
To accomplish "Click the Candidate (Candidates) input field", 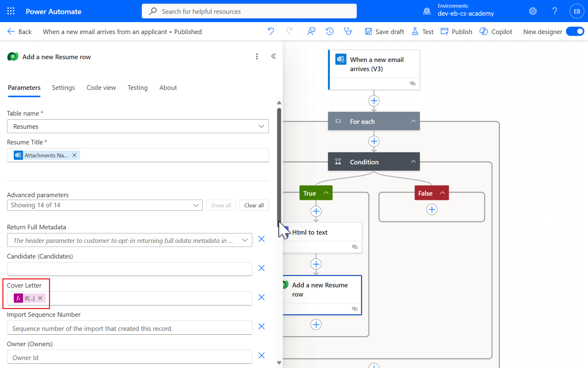I will point(130,269).
